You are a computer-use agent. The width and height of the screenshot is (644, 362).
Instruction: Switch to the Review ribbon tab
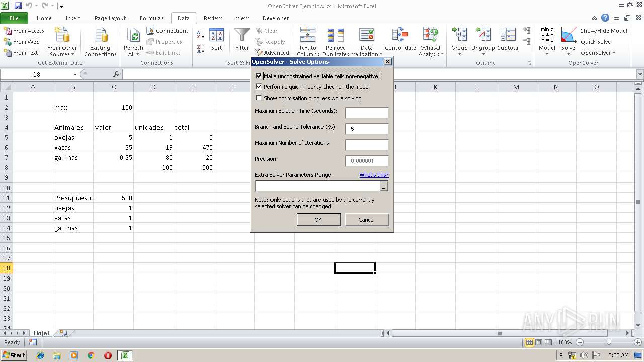click(213, 18)
